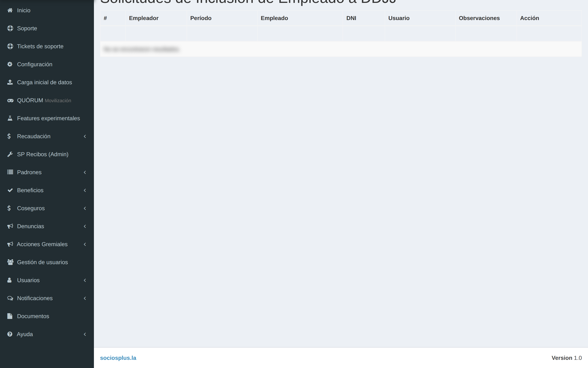Open Configuración menu item

pyautogui.click(x=47, y=64)
